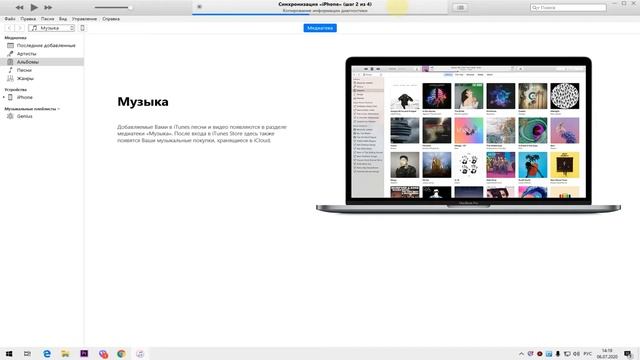Skip forward with the next track button
Viewport: 640px width, 360px height.
[48, 7]
